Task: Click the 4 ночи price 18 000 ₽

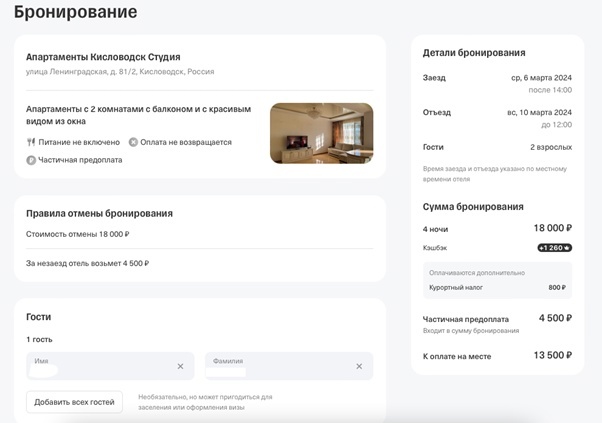Action: (x=552, y=228)
